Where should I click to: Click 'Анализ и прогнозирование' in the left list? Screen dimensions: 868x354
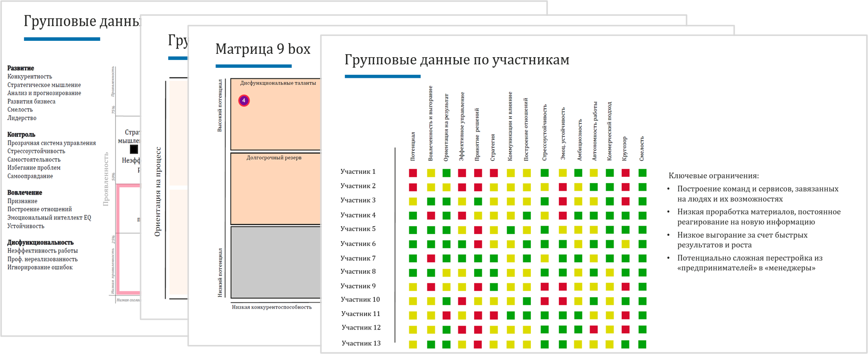tap(44, 93)
